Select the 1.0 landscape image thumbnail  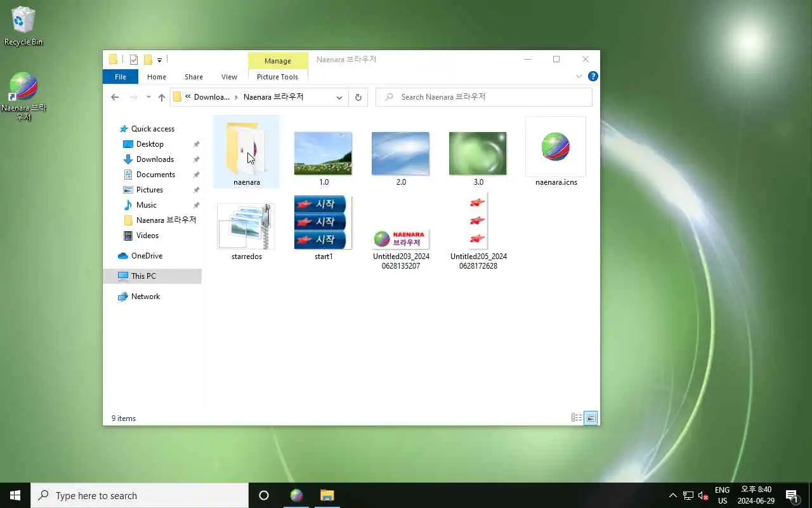[x=323, y=153]
